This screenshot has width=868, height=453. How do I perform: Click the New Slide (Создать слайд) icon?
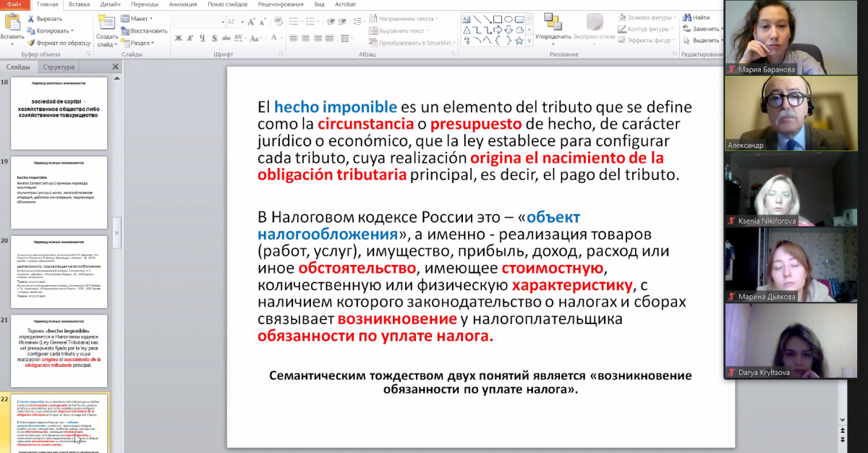106,22
